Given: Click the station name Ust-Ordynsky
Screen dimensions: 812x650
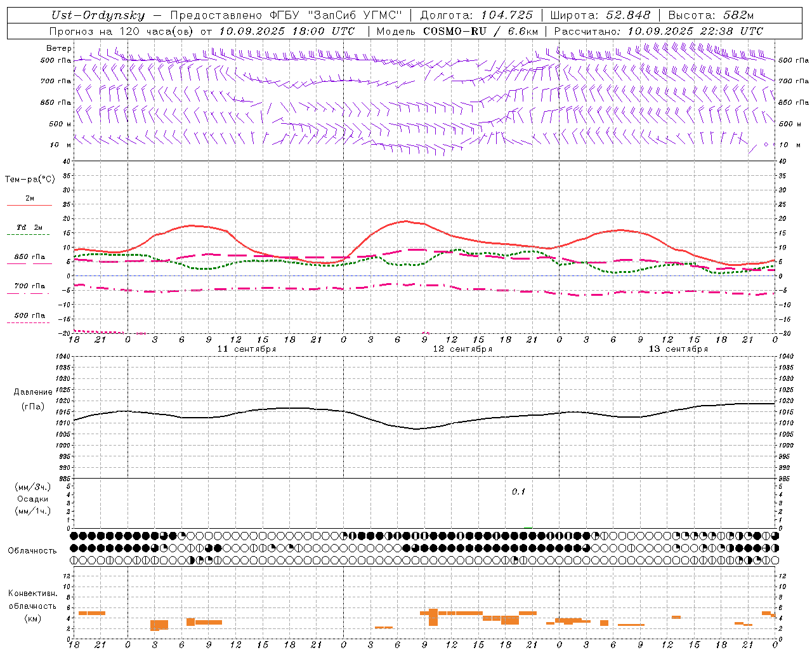Looking at the screenshot, I should [98, 15].
